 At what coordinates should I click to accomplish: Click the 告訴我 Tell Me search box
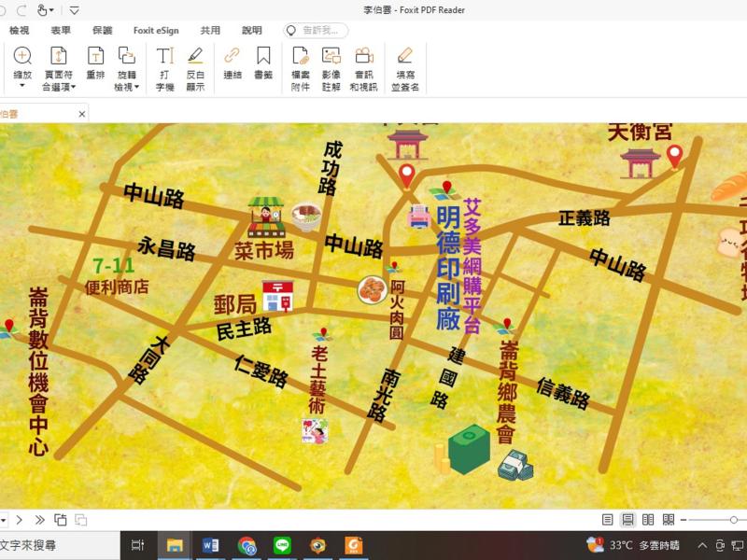(317, 29)
